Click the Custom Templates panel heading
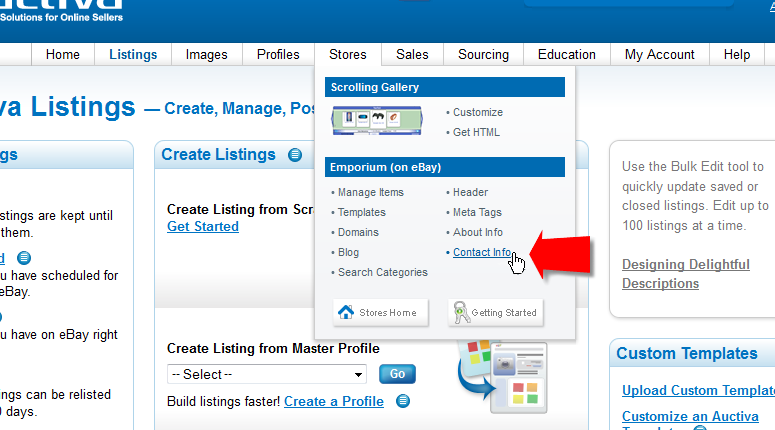Viewport: 775px width, 430px height. coord(687,353)
